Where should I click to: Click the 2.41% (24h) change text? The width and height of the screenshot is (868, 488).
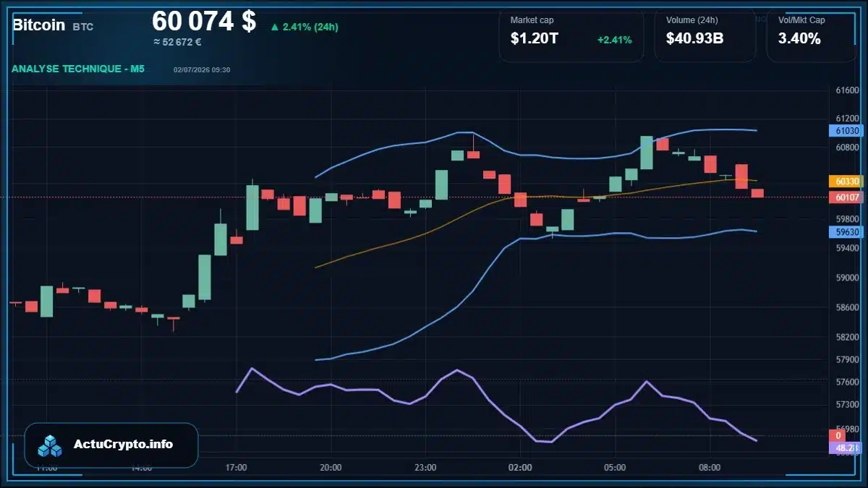310,27
